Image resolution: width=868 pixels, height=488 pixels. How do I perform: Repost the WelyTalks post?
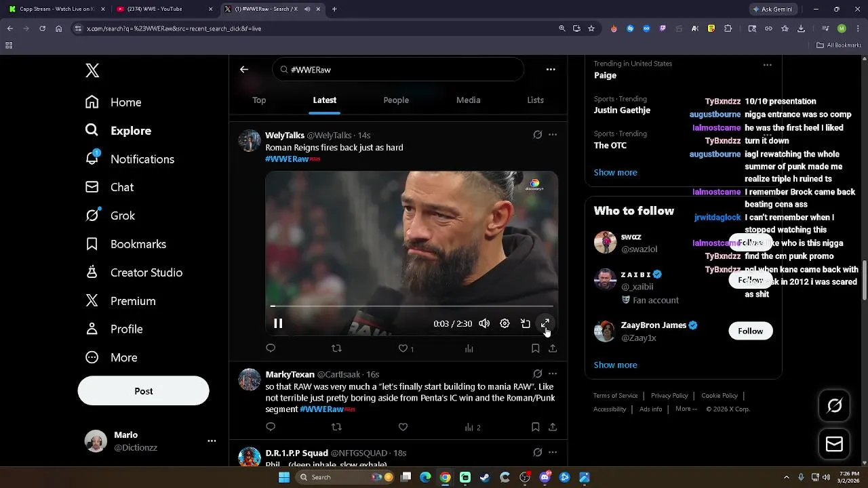336,348
